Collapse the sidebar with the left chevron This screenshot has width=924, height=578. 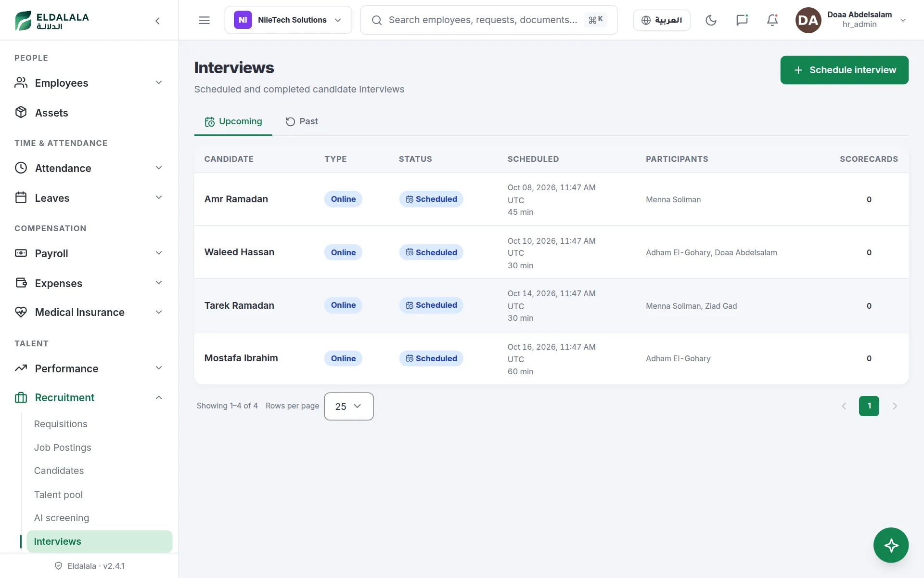[157, 21]
